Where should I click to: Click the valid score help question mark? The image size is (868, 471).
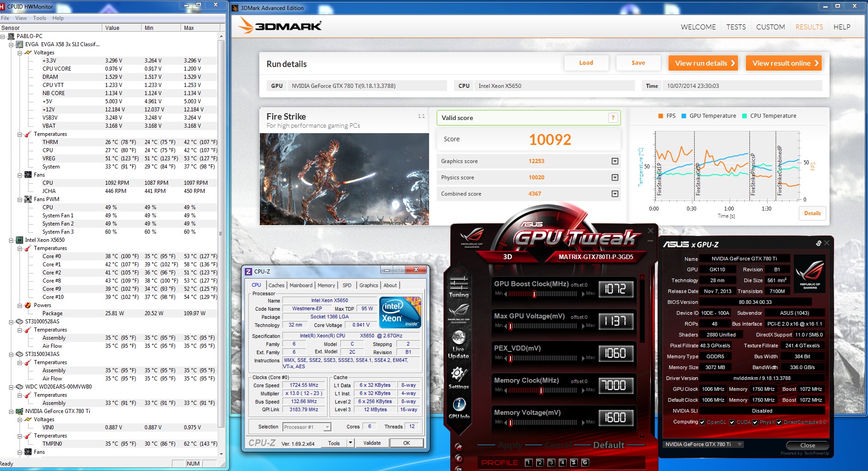(x=613, y=118)
